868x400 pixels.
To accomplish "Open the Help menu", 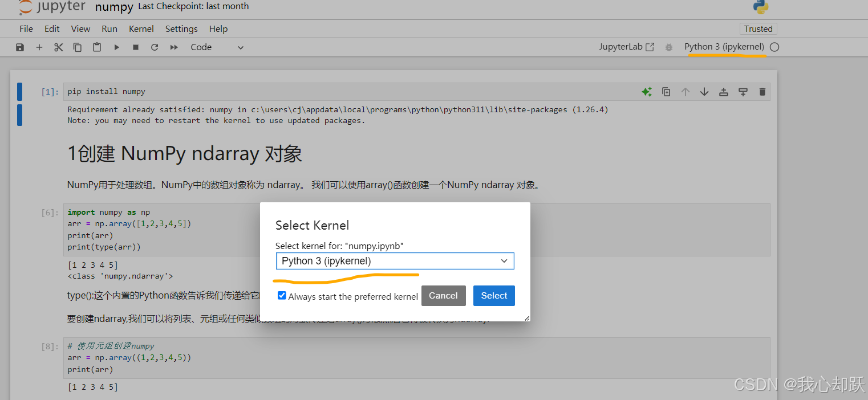I will click(218, 29).
